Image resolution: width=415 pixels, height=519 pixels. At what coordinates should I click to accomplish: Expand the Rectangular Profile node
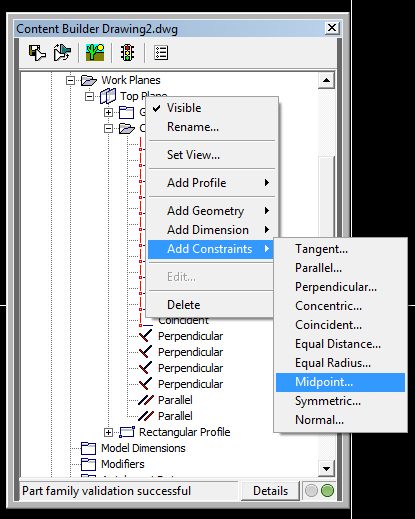pyautogui.click(x=108, y=432)
